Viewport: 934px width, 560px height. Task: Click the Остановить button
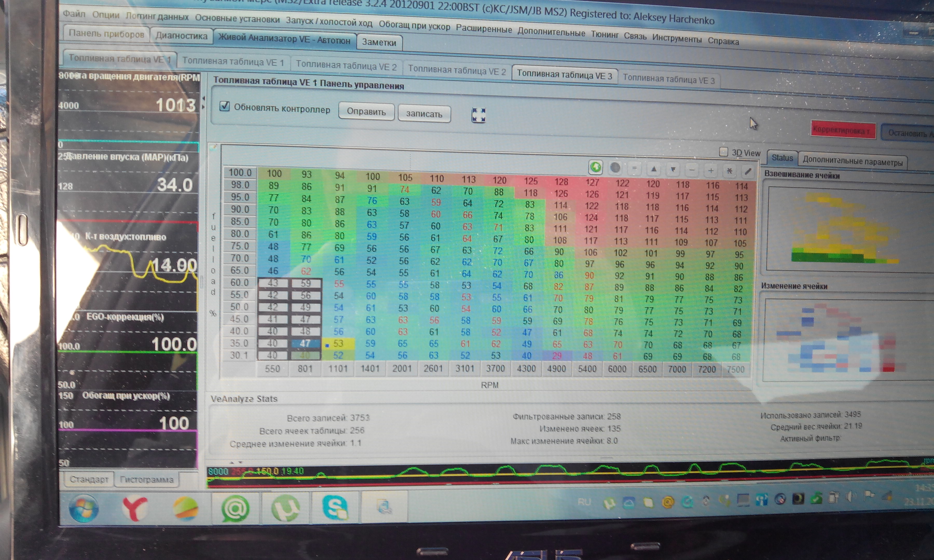907,133
